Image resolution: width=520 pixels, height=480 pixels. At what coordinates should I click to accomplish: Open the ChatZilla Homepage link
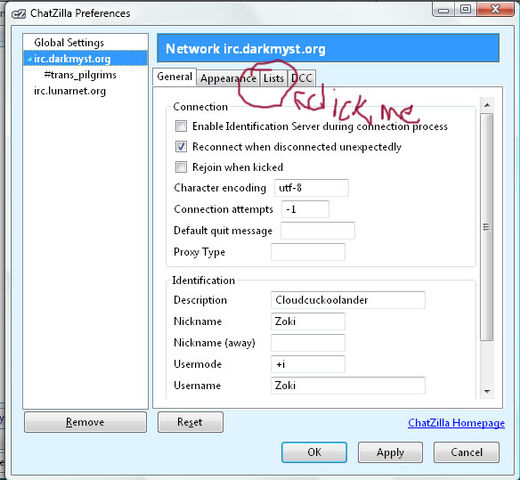[x=456, y=423]
